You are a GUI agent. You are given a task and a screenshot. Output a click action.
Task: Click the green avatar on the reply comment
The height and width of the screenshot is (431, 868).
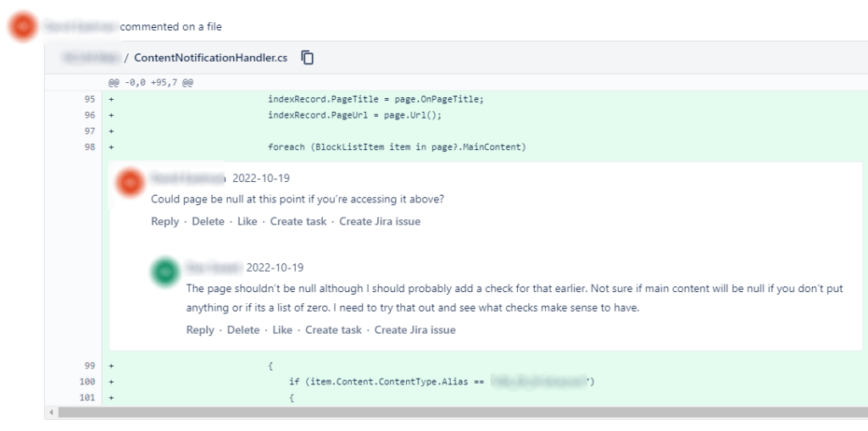165,272
